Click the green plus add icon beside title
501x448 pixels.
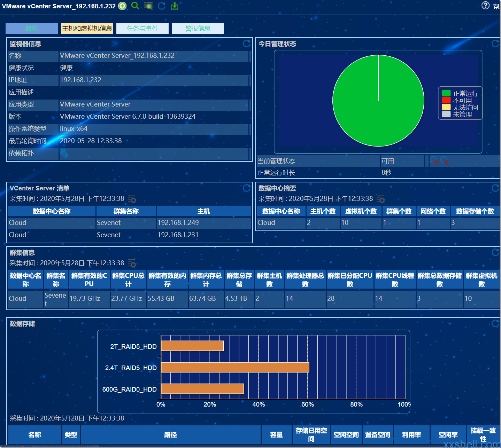click(x=122, y=6)
